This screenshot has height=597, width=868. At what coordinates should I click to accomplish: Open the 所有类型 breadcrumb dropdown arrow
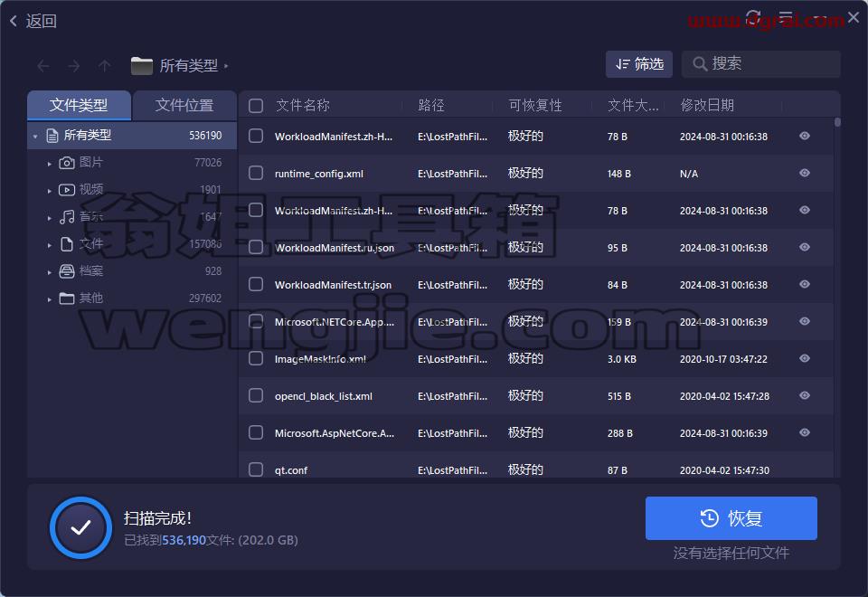point(226,66)
